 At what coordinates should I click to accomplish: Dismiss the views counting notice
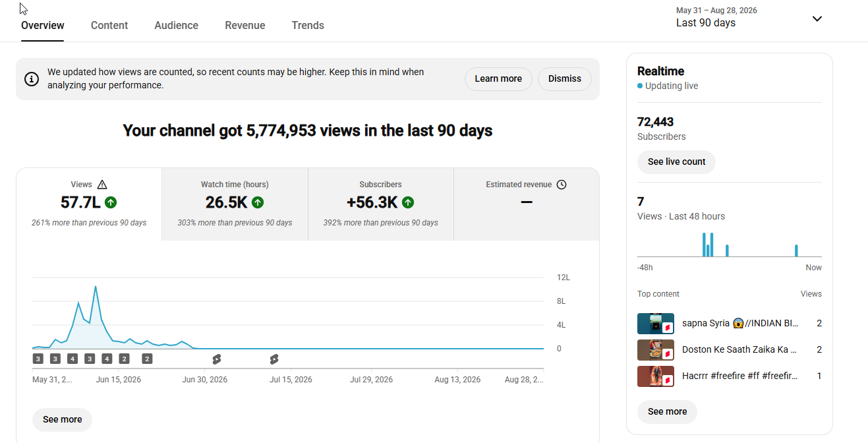point(565,79)
